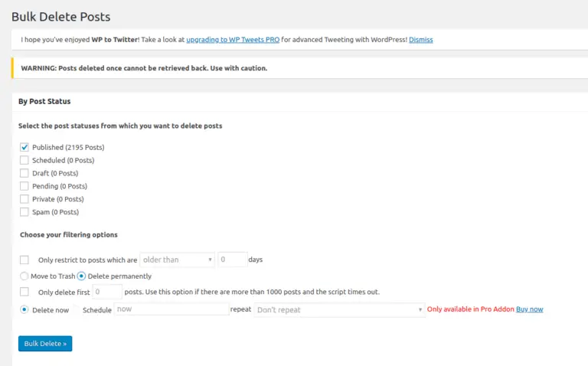
Task: Enable the Draft (0 Posts) checkbox
Action: [x=24, y=173]
